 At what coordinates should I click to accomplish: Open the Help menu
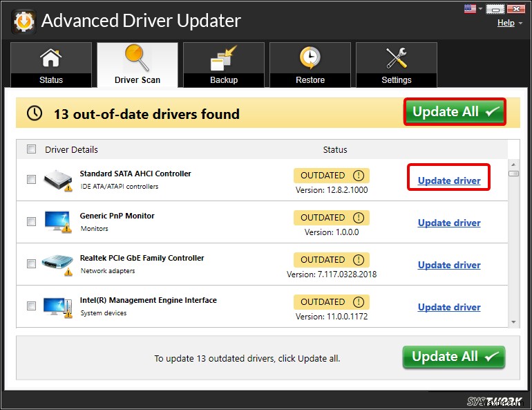click(x=506, y=23)
